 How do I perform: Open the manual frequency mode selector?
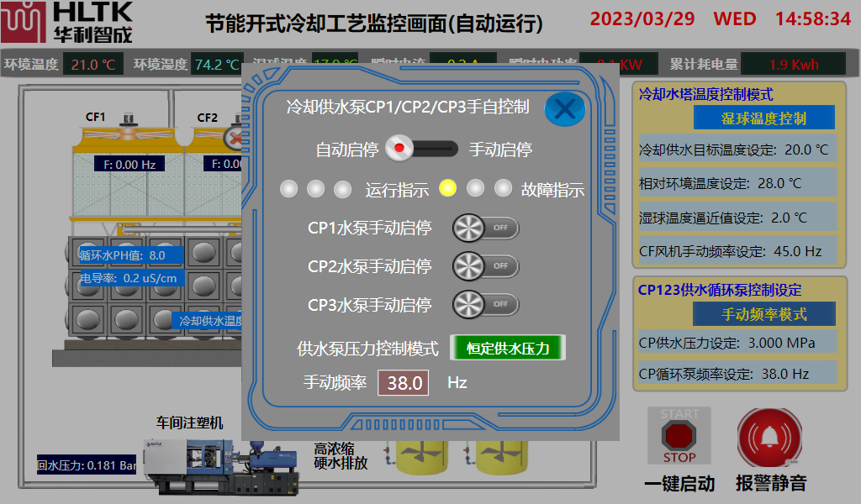point(763,314)
